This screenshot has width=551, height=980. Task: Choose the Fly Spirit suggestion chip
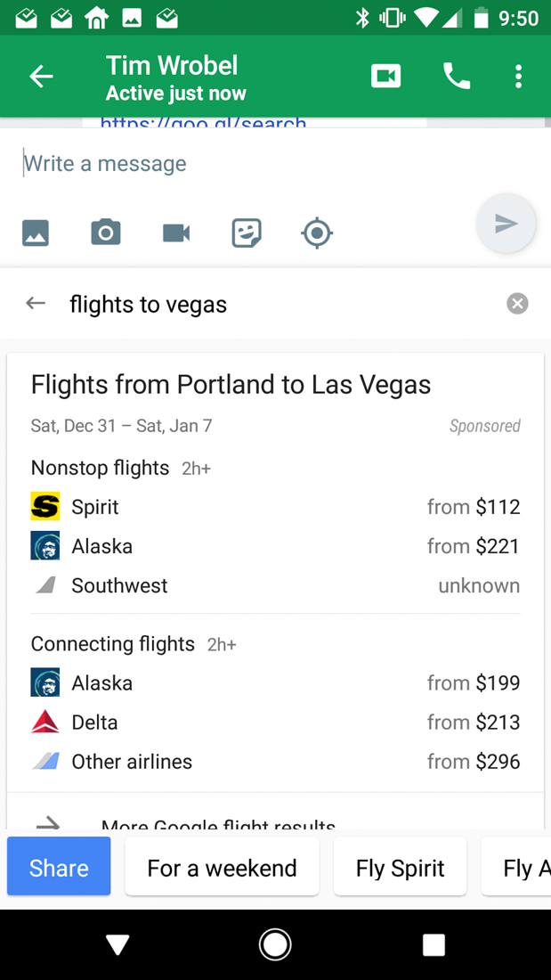click(400, 868)
